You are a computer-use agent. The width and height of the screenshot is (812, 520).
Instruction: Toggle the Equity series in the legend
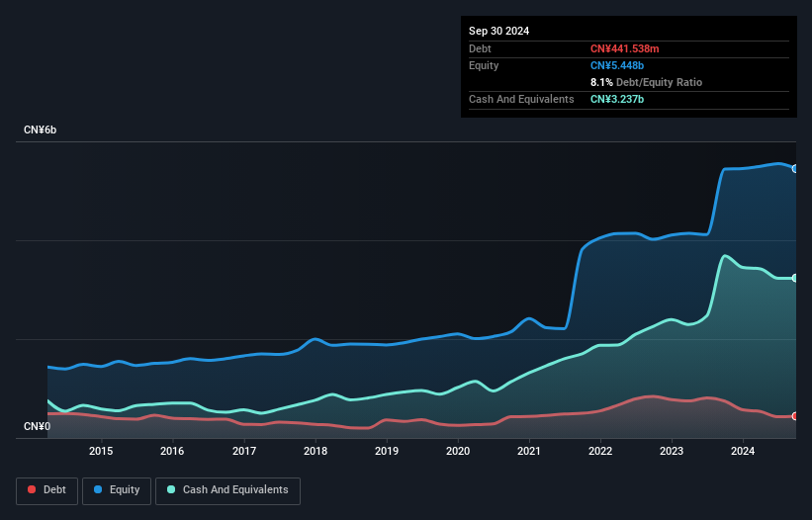click(117, 490)
